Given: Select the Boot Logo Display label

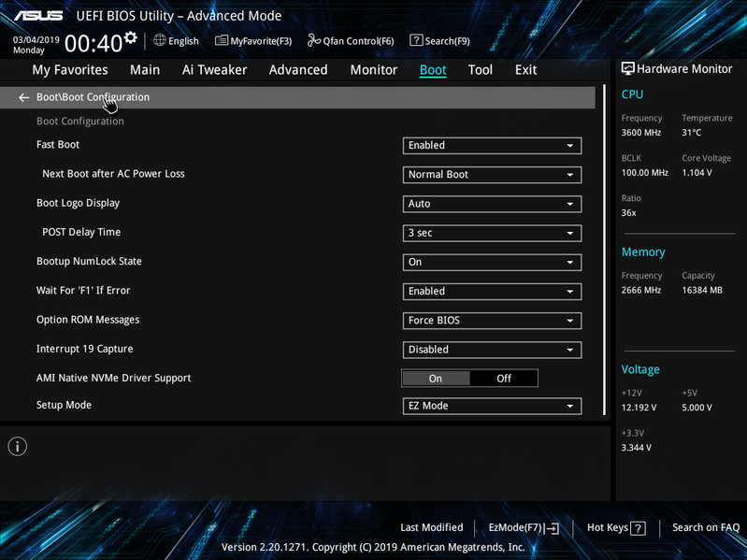Looking at the screenshot, I should pos(79,203).
